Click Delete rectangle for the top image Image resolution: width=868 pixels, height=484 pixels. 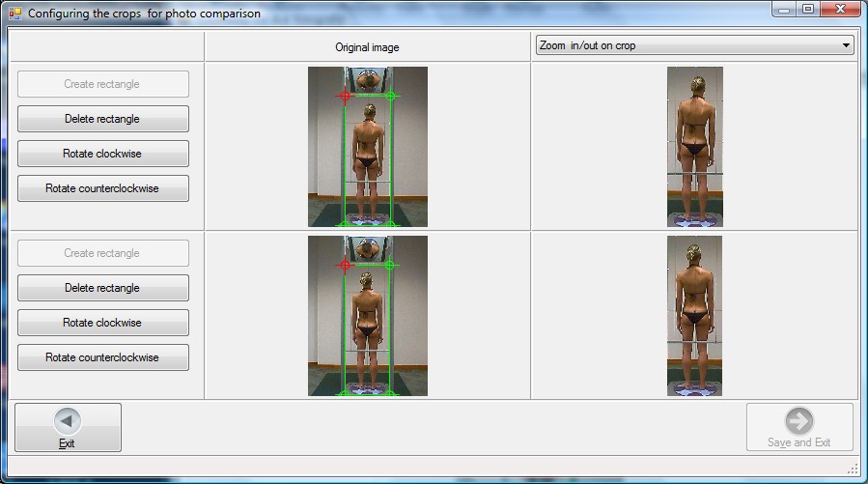tap(103, 119)
